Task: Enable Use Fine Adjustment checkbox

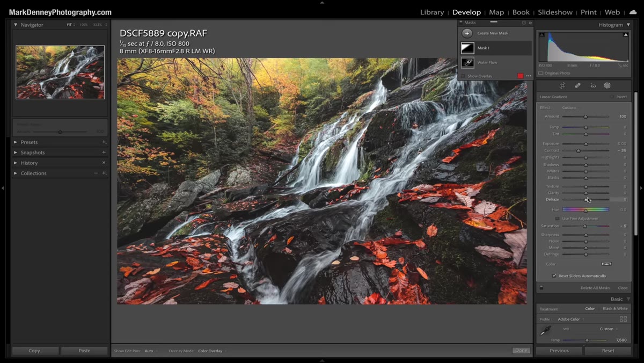Action: [558, 219]
